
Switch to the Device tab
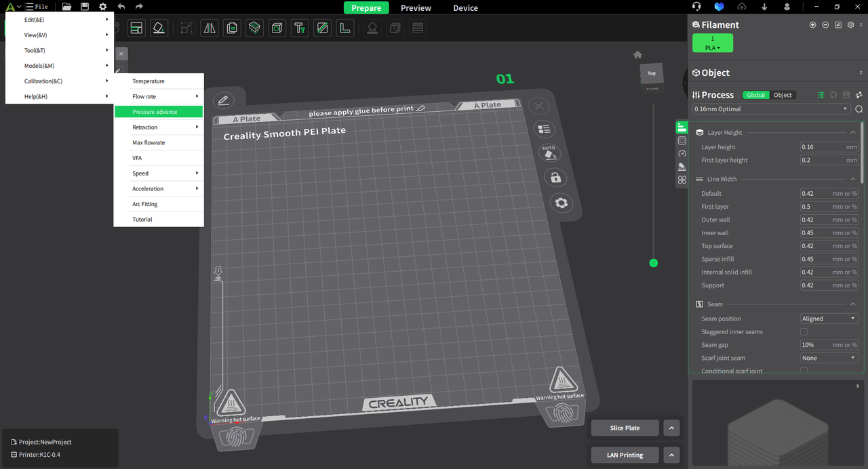(x=465, y=8)
